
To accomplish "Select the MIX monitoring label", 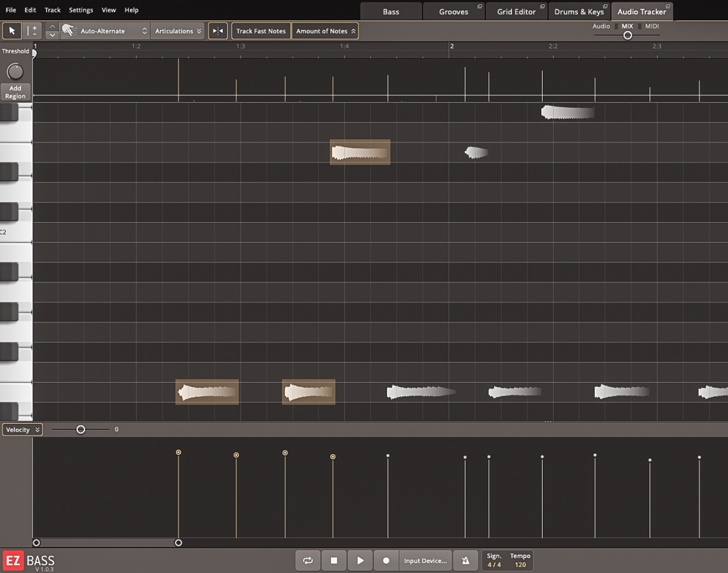I will 627,26.
